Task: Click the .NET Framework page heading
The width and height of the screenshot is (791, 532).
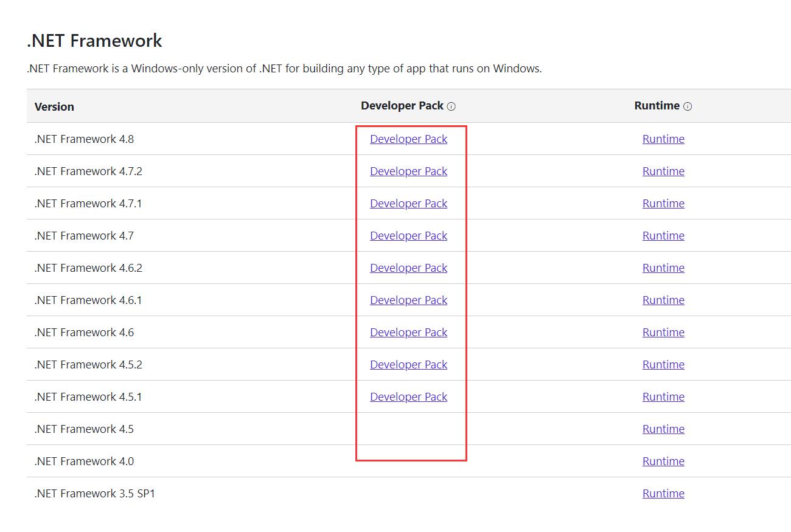Action: point(94,41)
